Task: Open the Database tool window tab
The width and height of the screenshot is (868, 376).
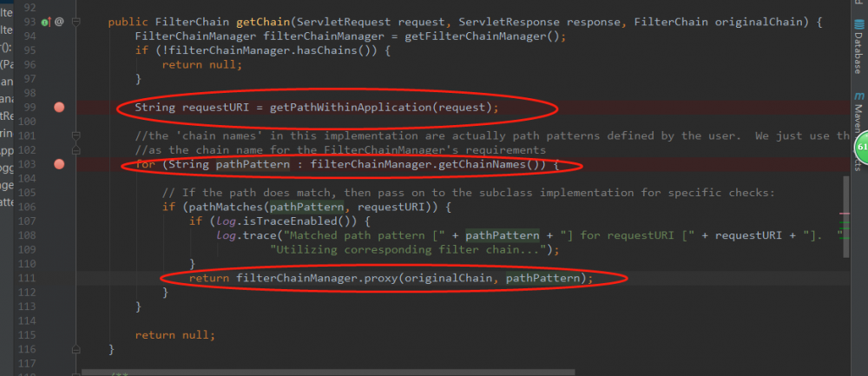Action: 858,47
